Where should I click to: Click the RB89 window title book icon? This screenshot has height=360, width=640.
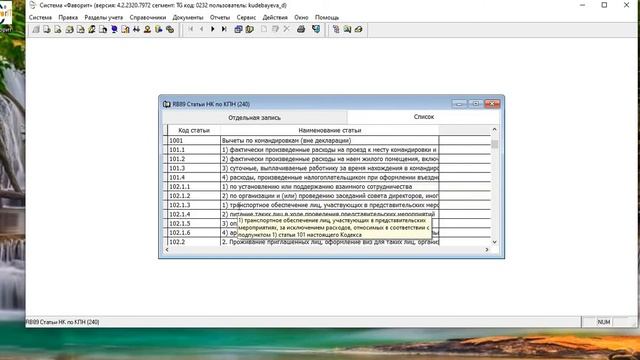pos(167,104)
